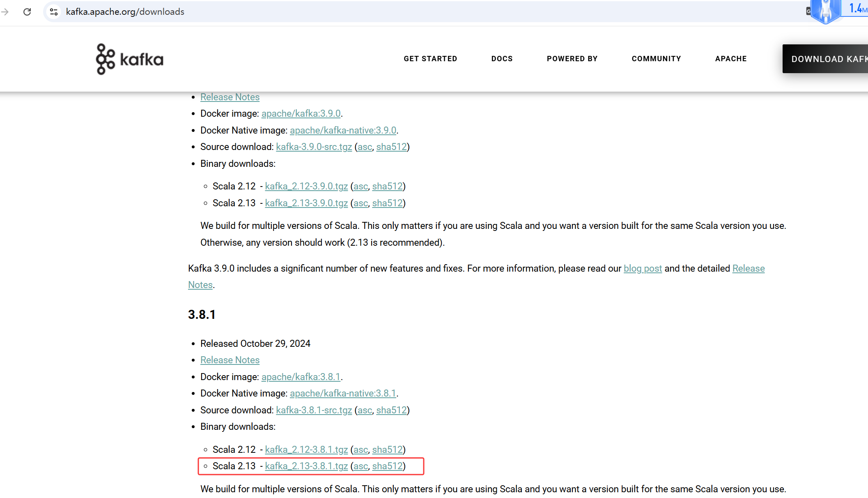
Task: Open sha512 for kafka_2.12-3.9.0.tgz
Action: 387,186
